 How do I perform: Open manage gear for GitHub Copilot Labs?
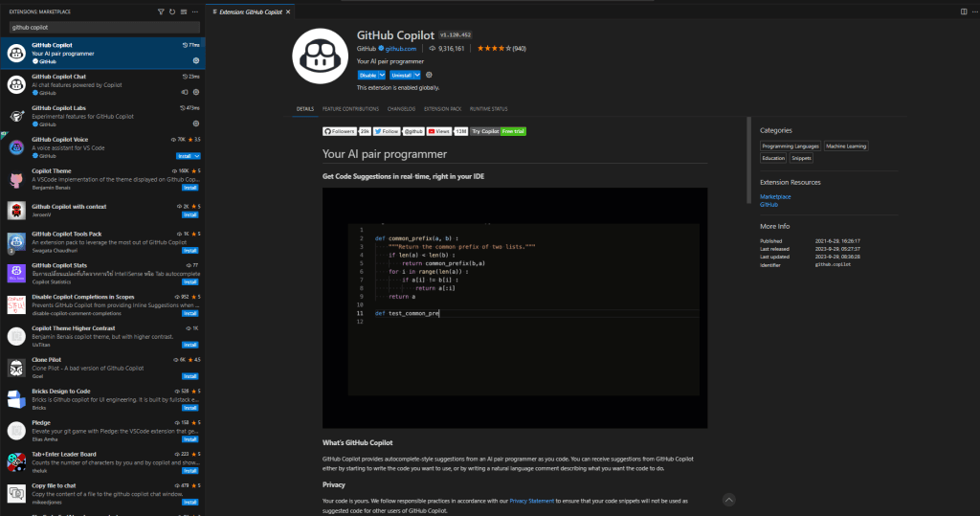pos(195,123)
